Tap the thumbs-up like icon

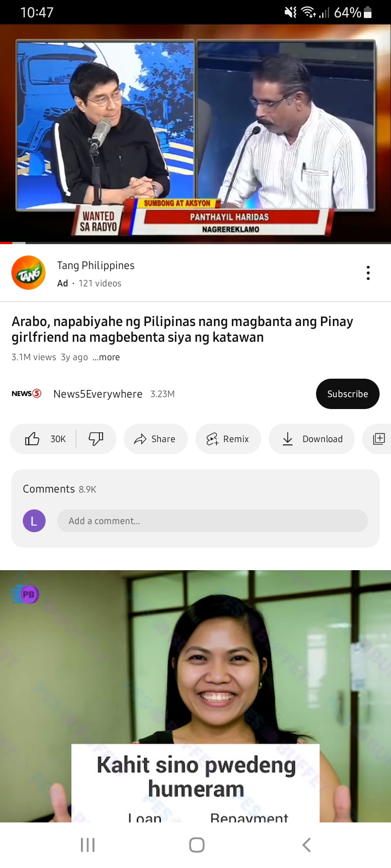point(33,439)
